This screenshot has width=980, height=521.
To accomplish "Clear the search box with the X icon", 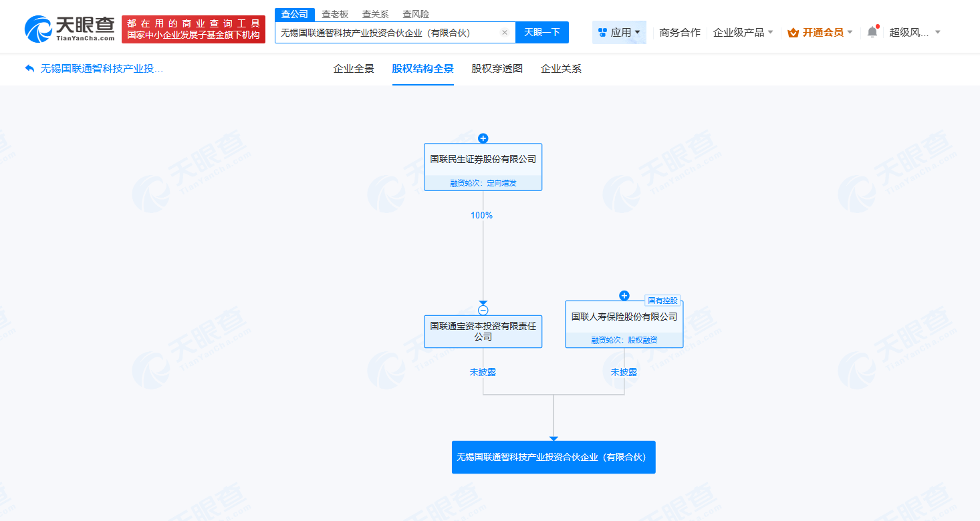I will click(x=505, y=32).
